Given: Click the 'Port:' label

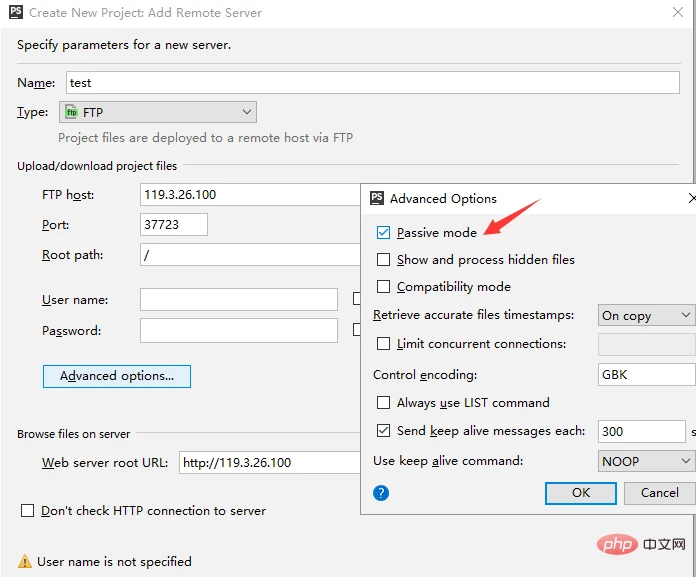Looking at the screenshot, I should (55, 225).
